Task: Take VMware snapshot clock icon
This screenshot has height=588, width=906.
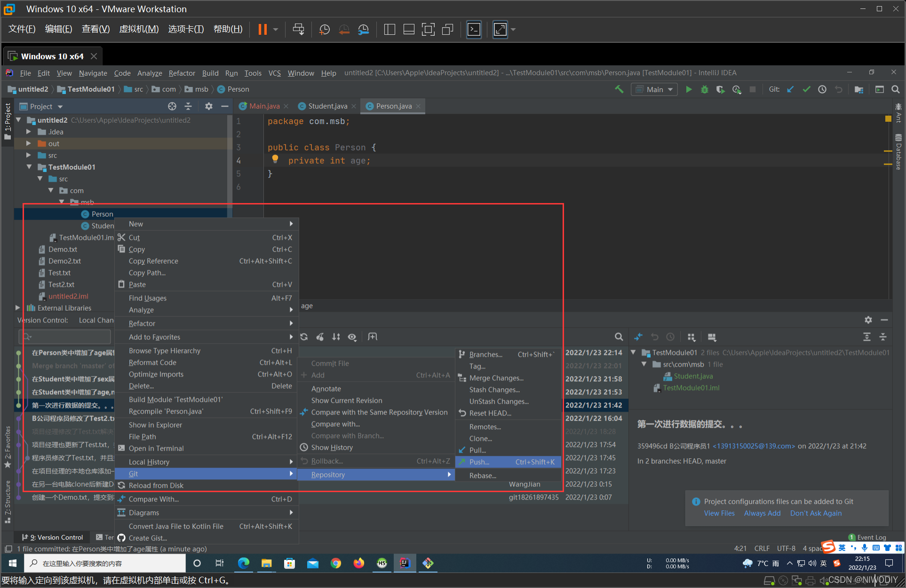Action: coord(325,30)
